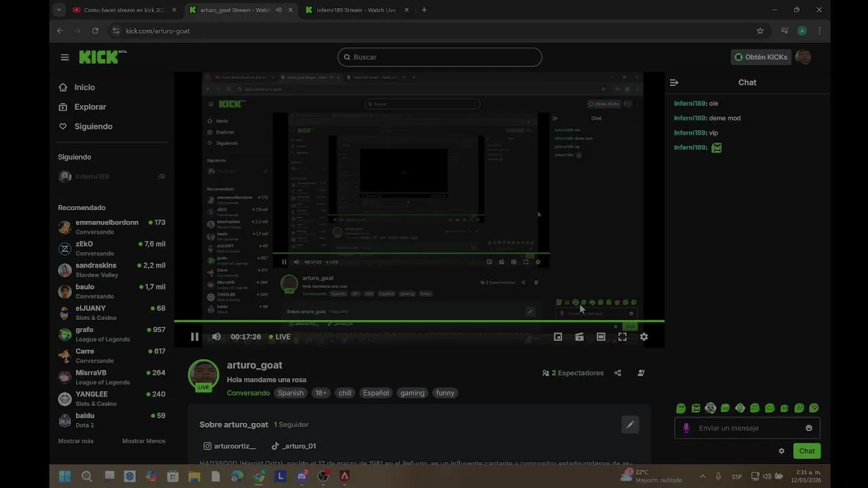Select the Español tag

pos(376,393)
